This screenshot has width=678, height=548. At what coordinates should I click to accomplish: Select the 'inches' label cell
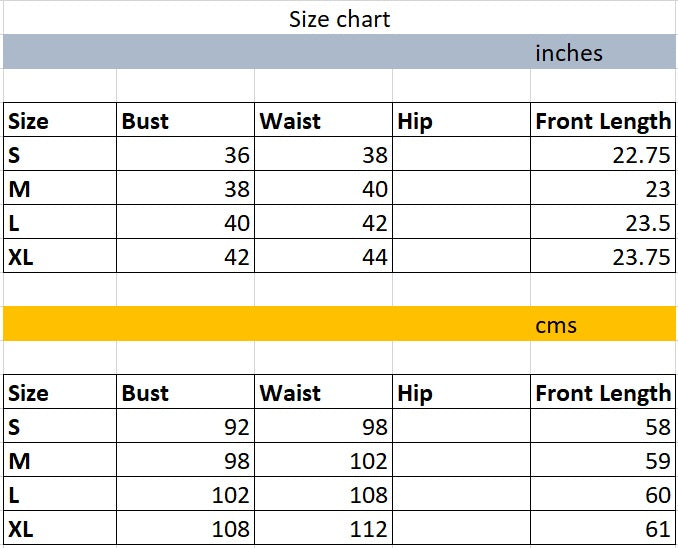coord(568,53)
